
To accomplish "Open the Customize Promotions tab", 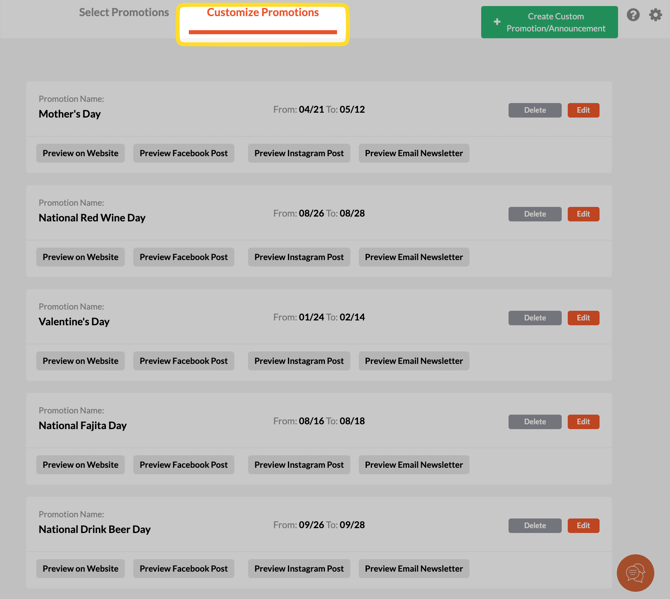I will (x=263, y=13).
